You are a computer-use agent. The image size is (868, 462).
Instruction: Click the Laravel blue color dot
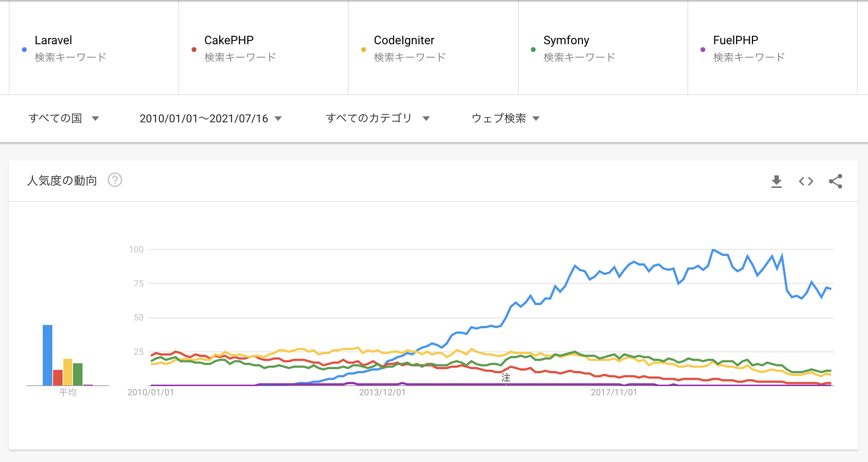pyautogui.click(x=24, y=49)
